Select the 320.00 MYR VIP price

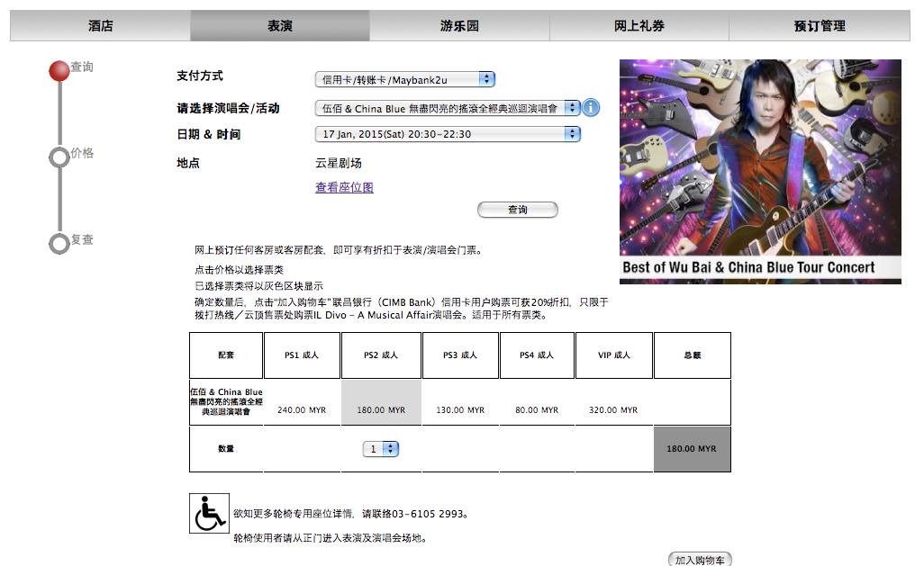pyautogui.click(x=613, y=410)
